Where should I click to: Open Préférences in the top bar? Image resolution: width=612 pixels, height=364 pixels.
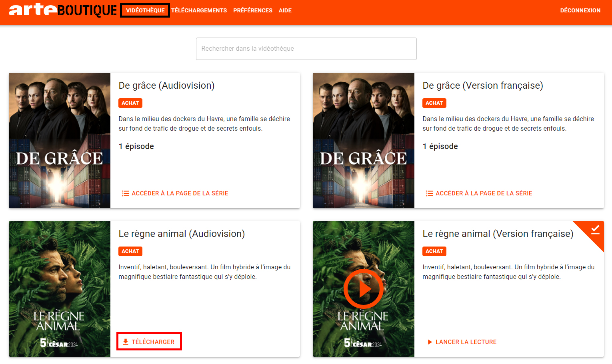click(x=253, y=10)
